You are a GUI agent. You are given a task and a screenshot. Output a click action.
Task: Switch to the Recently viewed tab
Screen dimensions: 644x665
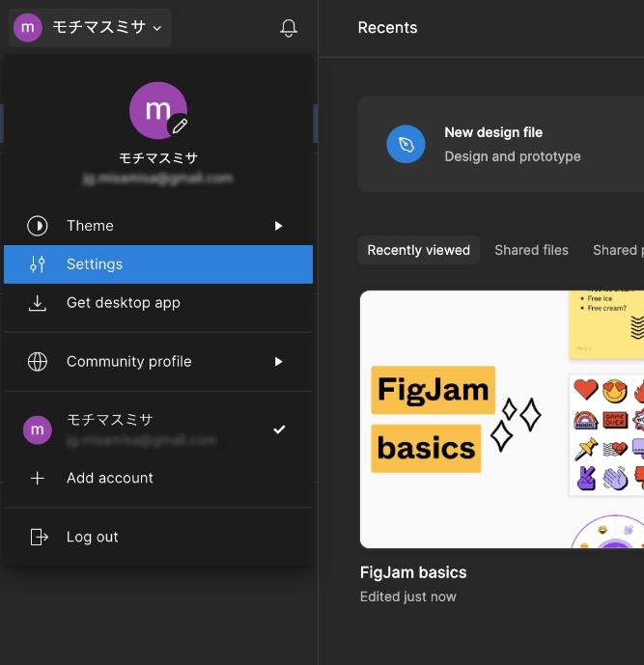coord(419,250)
